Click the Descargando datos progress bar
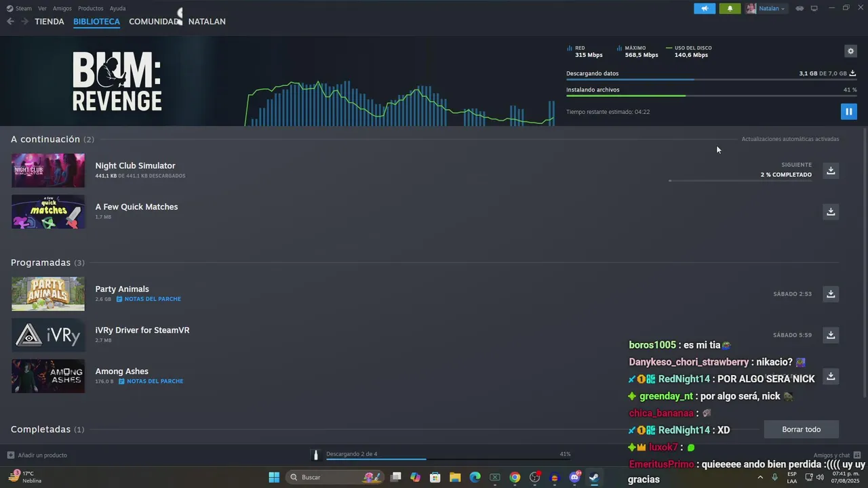The width and height of the screenshot is (868, 488). pos(711,79)
